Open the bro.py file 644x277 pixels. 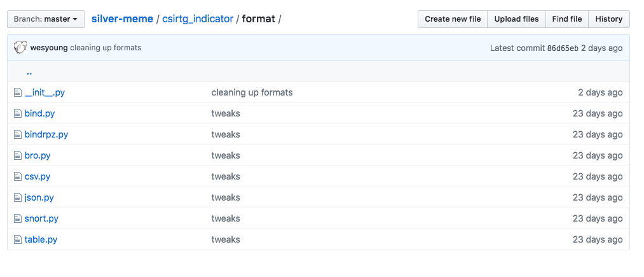(x=38, y=155)
